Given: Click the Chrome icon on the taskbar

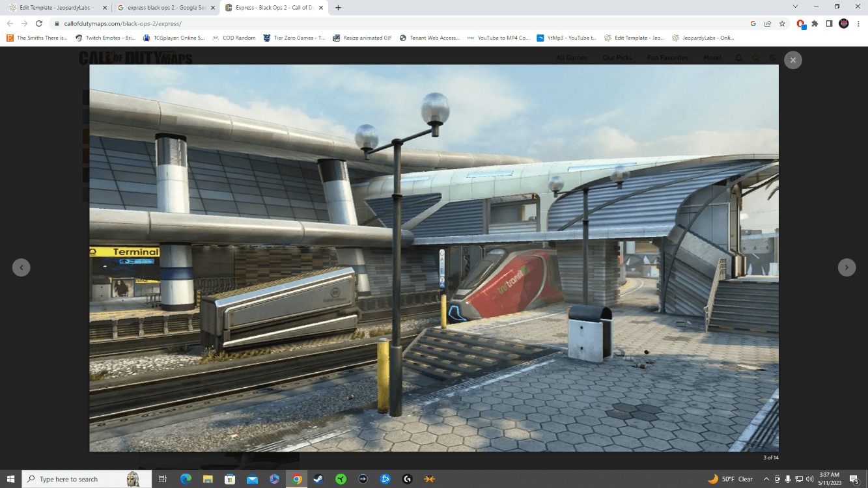Looking at the screenshot, I should [296, 479].
